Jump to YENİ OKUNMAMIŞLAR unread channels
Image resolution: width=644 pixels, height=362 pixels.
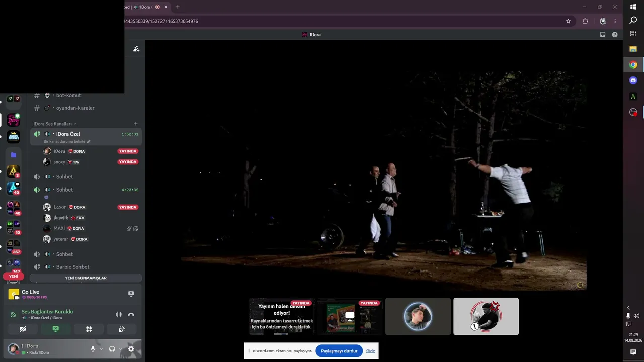(86, 278)
